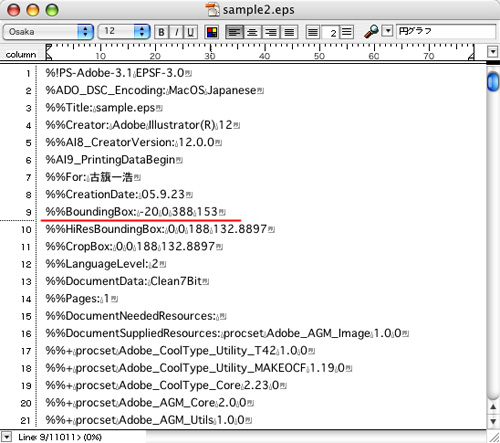Image resolution: width=500 pixels, height=443 pixels.
Task: Open the text color palette
Action: point(212,32)
